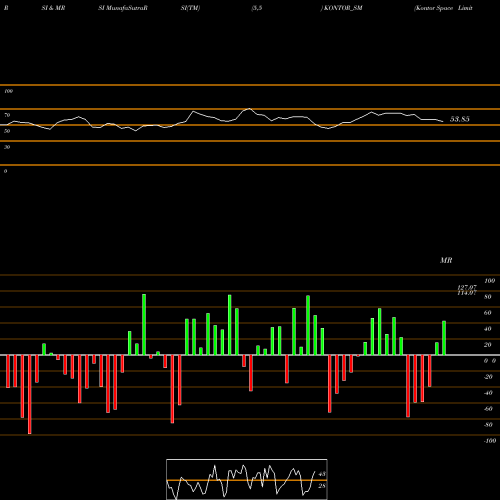Click the 114.97 value in MR panel
This screenshot has height=500, width=500.
tap(467, 293)
